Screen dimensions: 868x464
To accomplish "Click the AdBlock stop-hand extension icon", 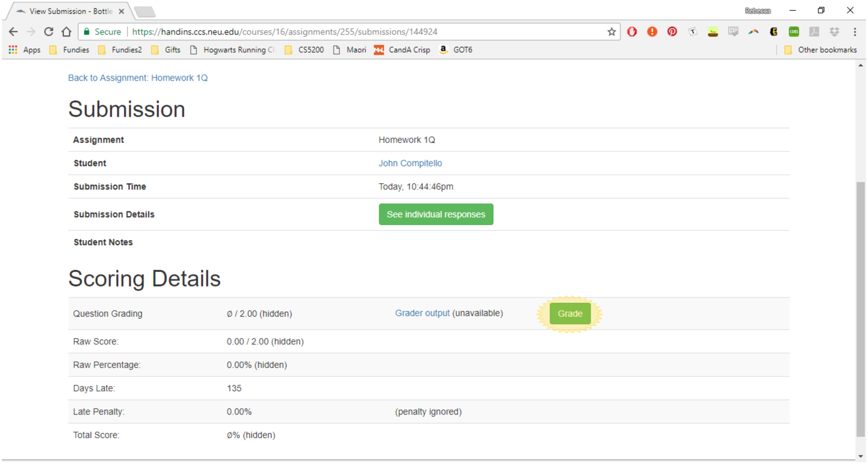I will [632, 32].
